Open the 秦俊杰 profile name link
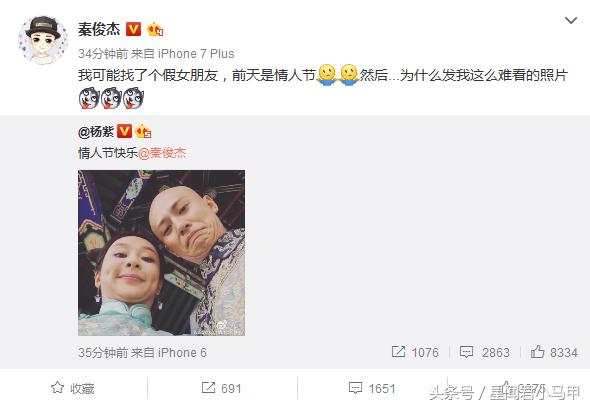 click(99, 29)
